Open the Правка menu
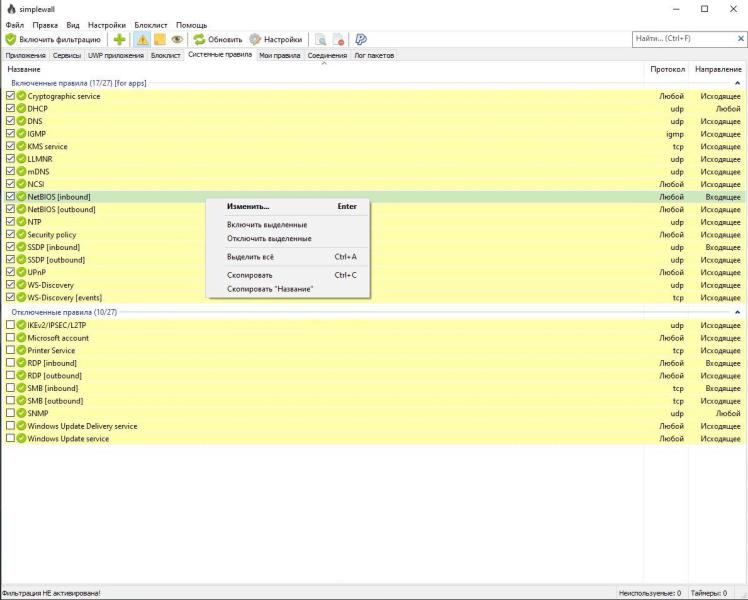This screenshot has width=748, height=600. (45, 25)
